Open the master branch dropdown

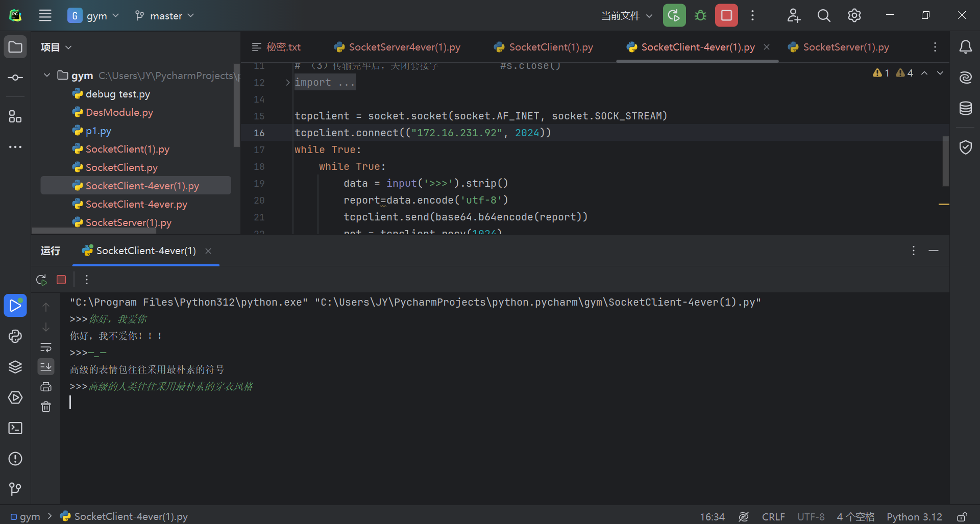[x=164, y=15]
